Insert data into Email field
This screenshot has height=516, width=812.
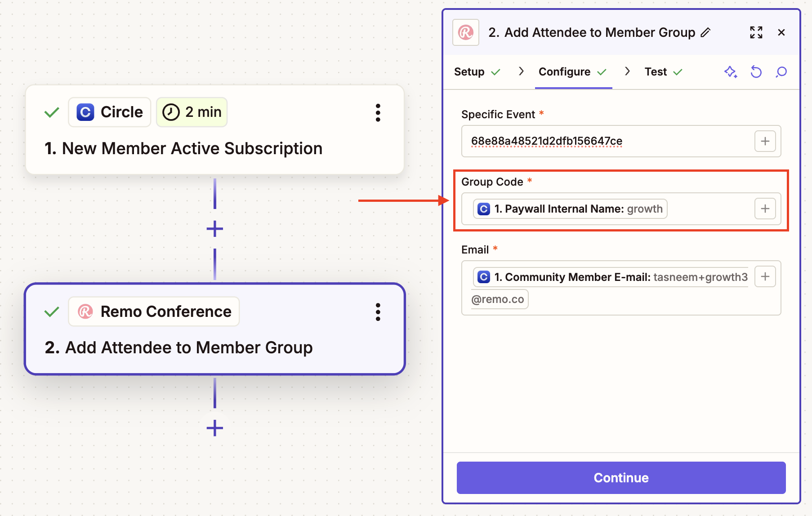coord(765,276)
